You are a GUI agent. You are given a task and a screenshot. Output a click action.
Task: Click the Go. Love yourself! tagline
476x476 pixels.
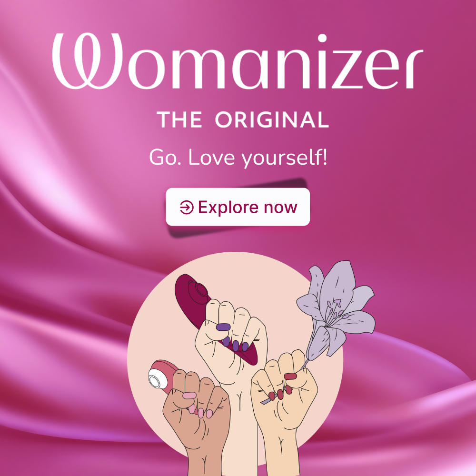(238, 157)
